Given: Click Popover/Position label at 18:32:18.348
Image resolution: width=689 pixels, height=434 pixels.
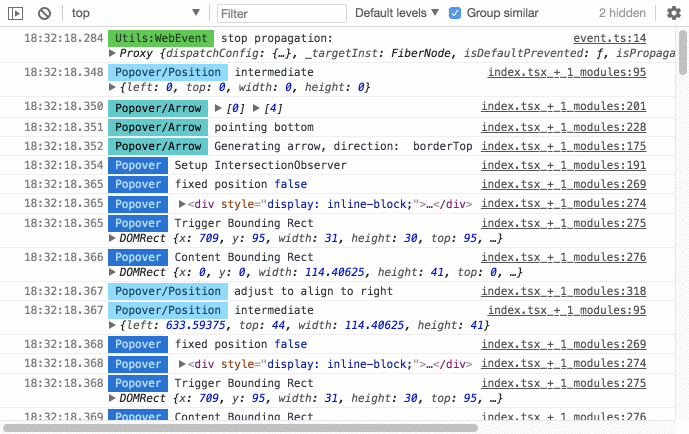Looking at the screenshot, I should 168,72.
